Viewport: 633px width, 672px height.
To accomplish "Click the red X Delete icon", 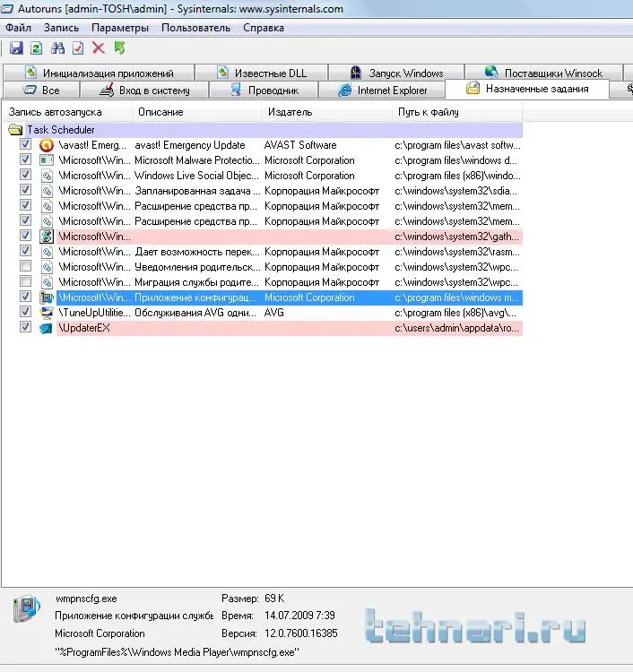I will (x=99, y=48).
